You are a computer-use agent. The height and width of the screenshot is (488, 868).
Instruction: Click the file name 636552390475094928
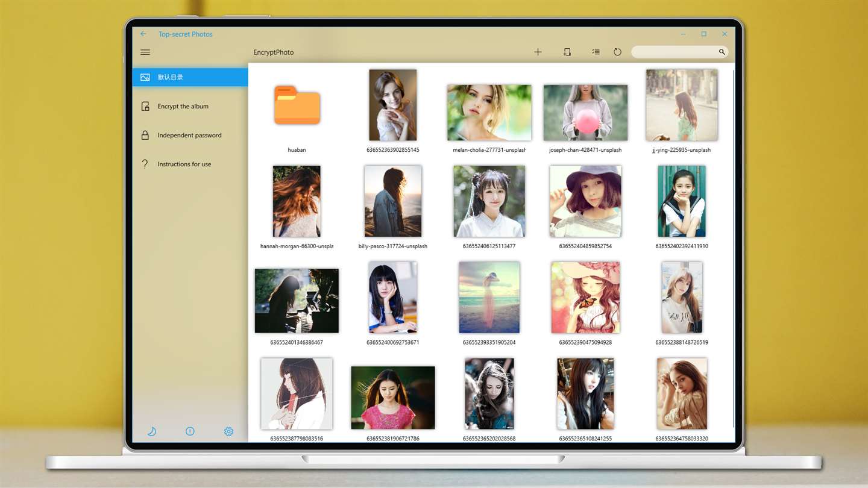[x=585, y=342]
